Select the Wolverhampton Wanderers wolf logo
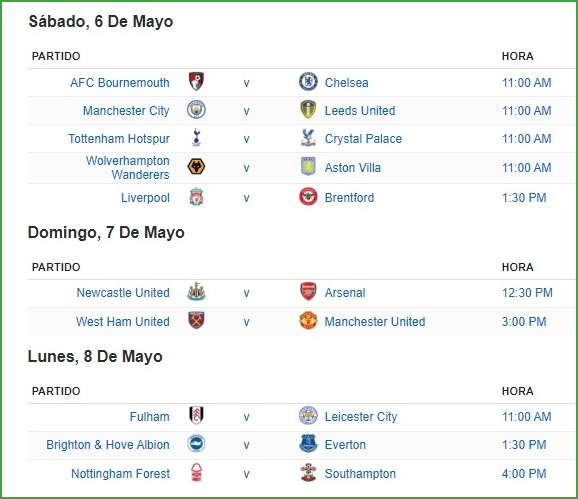Image resolution: width=578 pixels, height=499 pixels. [x=196, y=167]
